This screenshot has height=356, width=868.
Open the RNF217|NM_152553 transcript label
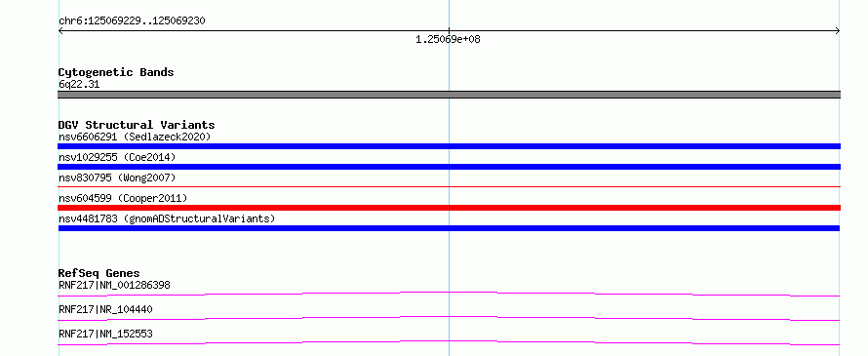pos(105,334)
